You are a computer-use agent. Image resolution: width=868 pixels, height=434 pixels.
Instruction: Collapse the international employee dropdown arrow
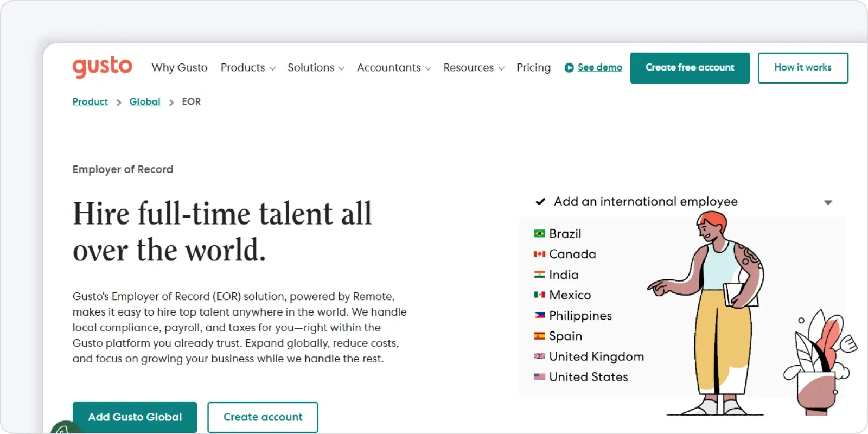pos(828,202)
